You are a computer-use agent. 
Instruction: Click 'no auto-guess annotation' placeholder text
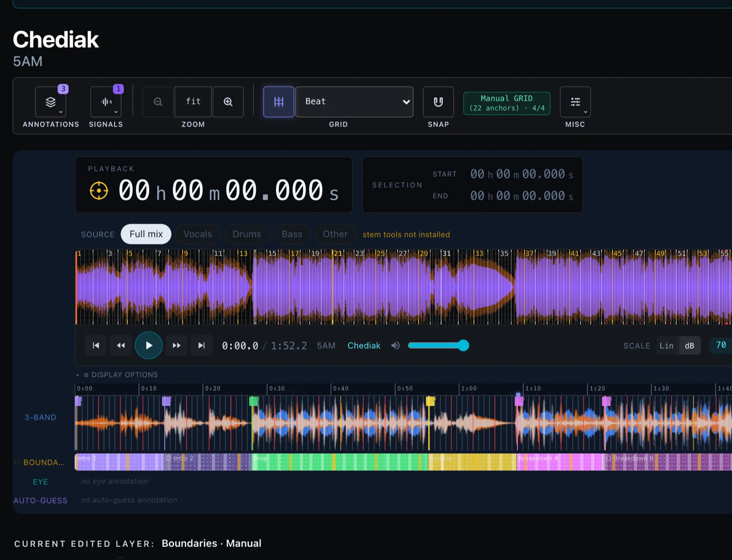pos(129,500)
